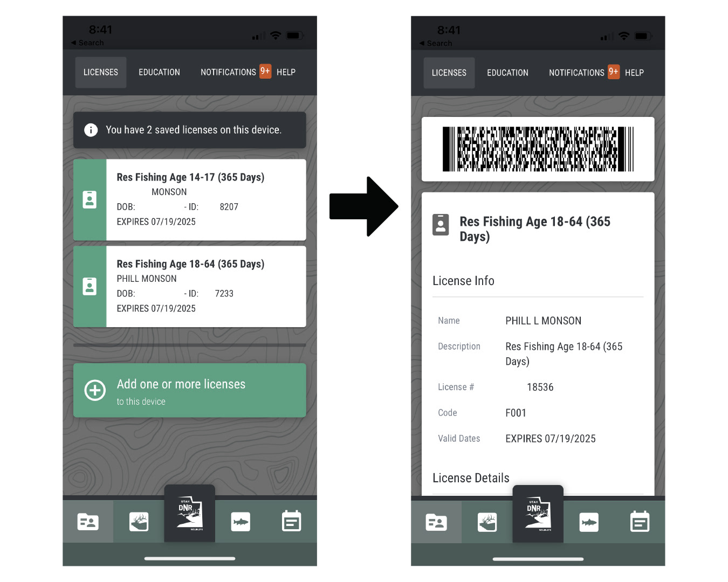Tap Search back link in left status bar
This screenshot has width=728, height=582.
[x=87, y=43]
